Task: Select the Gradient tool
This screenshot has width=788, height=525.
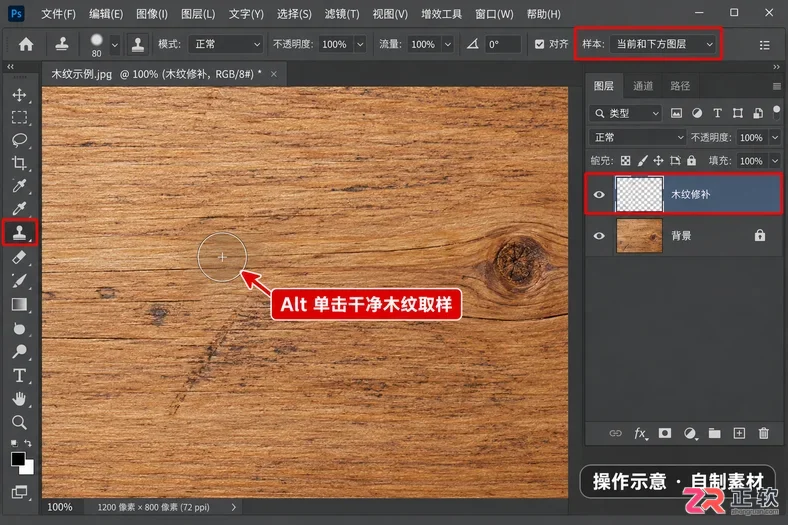Action: [19, 304]
